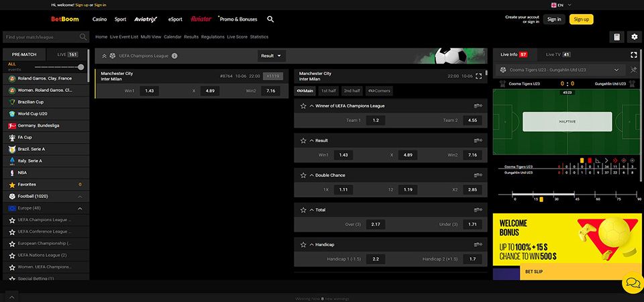The image size is (644, 302).
Task: Open Favorites in sidebar
Action: click(x=46, y=185)
